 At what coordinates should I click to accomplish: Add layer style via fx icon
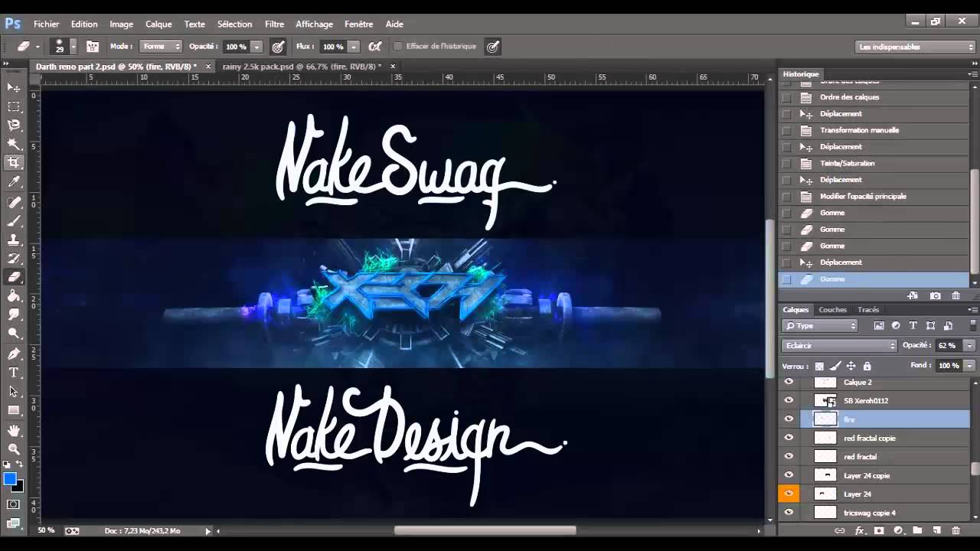(x=860, y=530)
